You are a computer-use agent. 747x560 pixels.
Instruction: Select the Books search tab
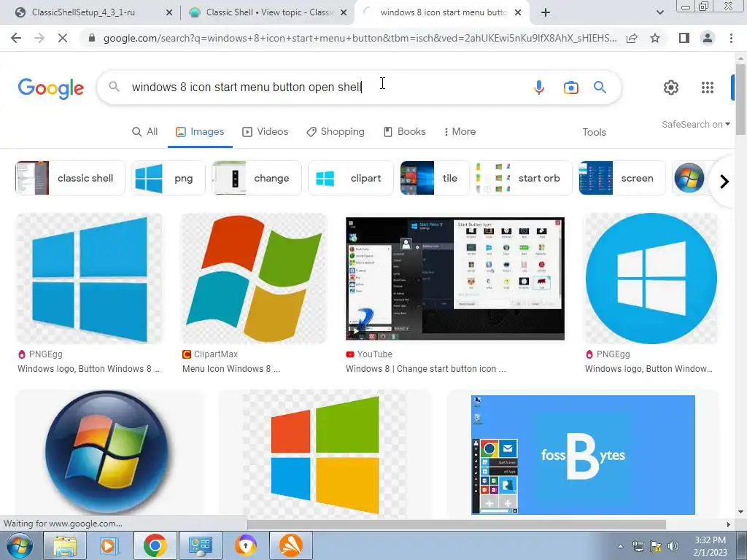(404, 132)
